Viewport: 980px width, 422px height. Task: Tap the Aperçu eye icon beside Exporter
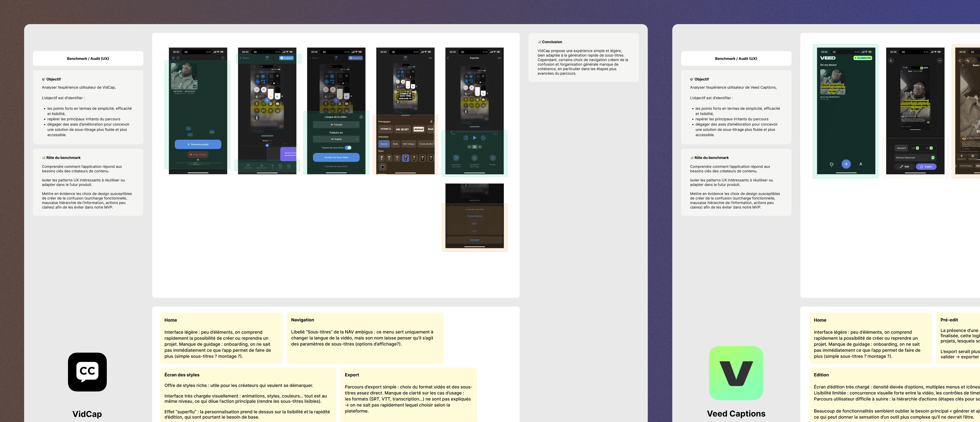tap(267, 58)
